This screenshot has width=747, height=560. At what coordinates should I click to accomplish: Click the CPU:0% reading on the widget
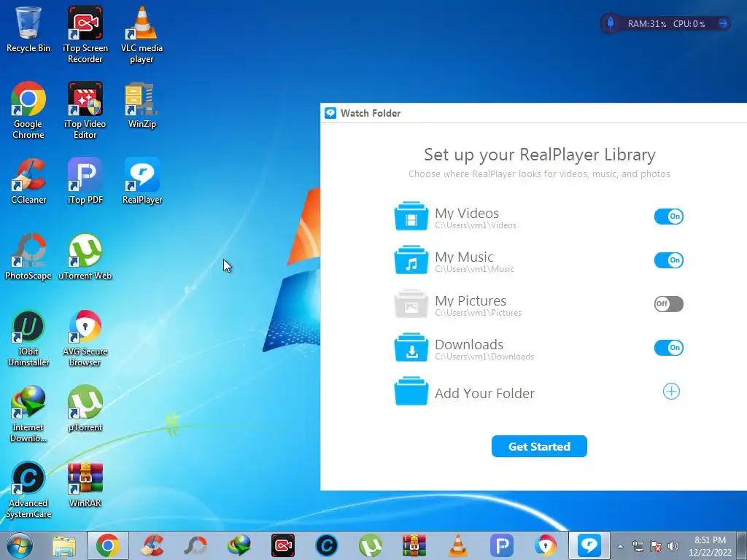(689, 24)
